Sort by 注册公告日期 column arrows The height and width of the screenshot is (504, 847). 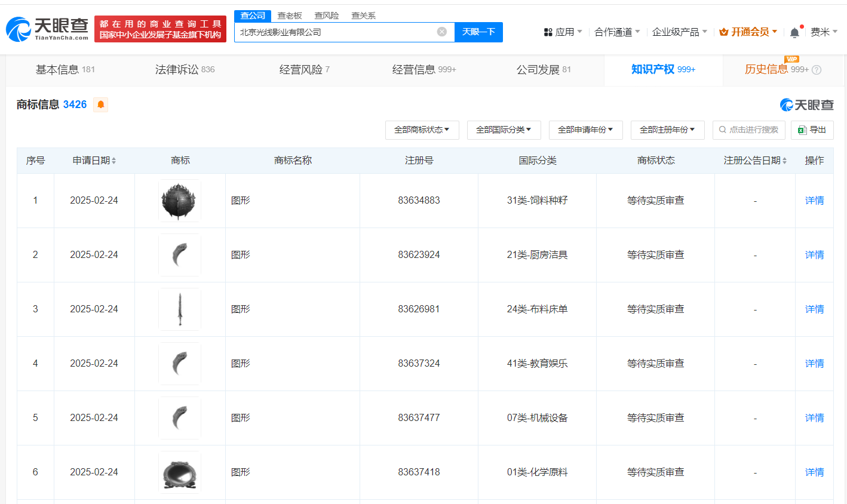(x=784, y=161)
